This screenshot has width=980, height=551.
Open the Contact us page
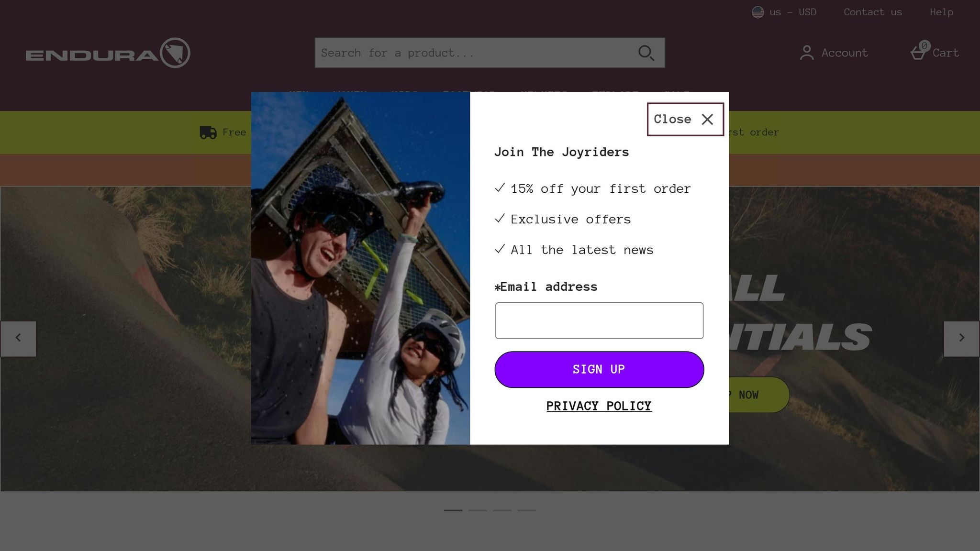pos(873,12)
